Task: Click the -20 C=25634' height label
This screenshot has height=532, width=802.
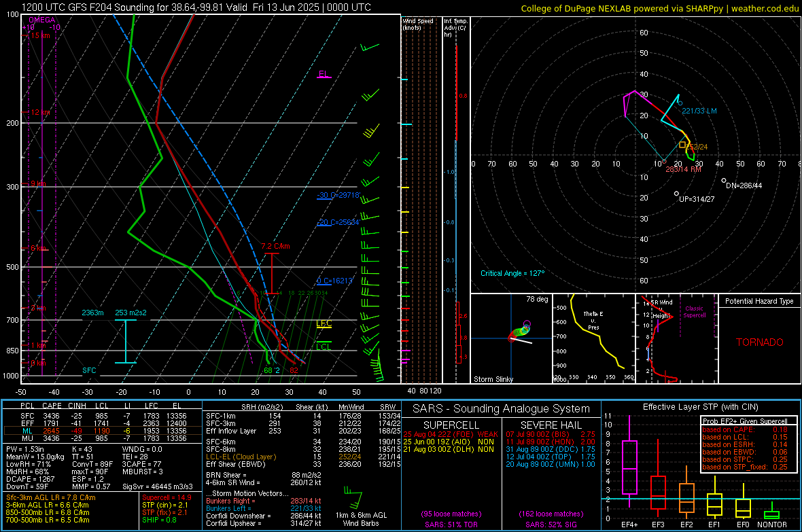Action: (x=338, y=223)
